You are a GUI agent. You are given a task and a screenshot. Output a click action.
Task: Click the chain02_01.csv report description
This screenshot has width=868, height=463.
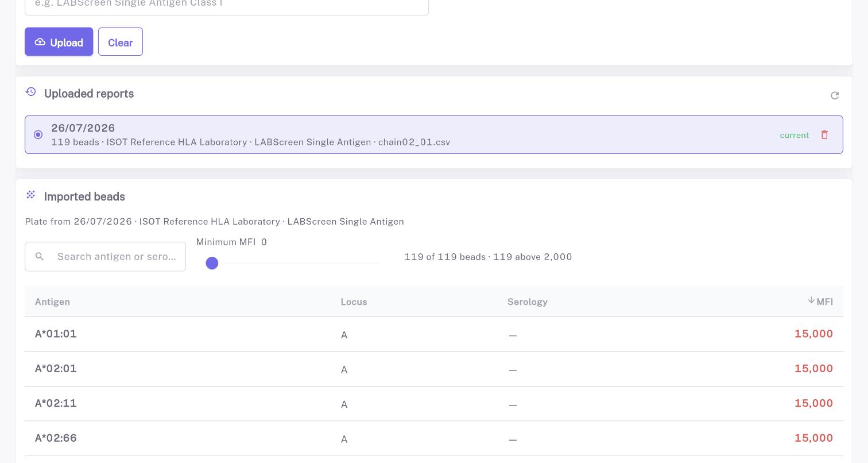250,142
